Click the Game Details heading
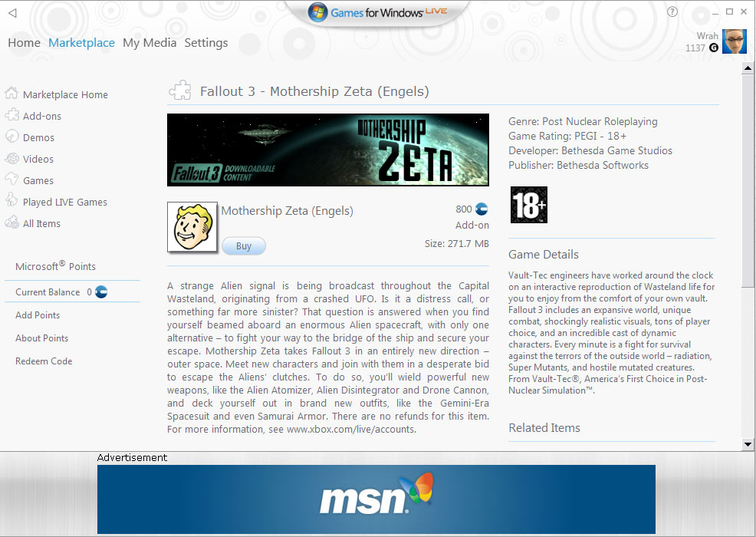The image size is (756, 537). tap(544, 254)
